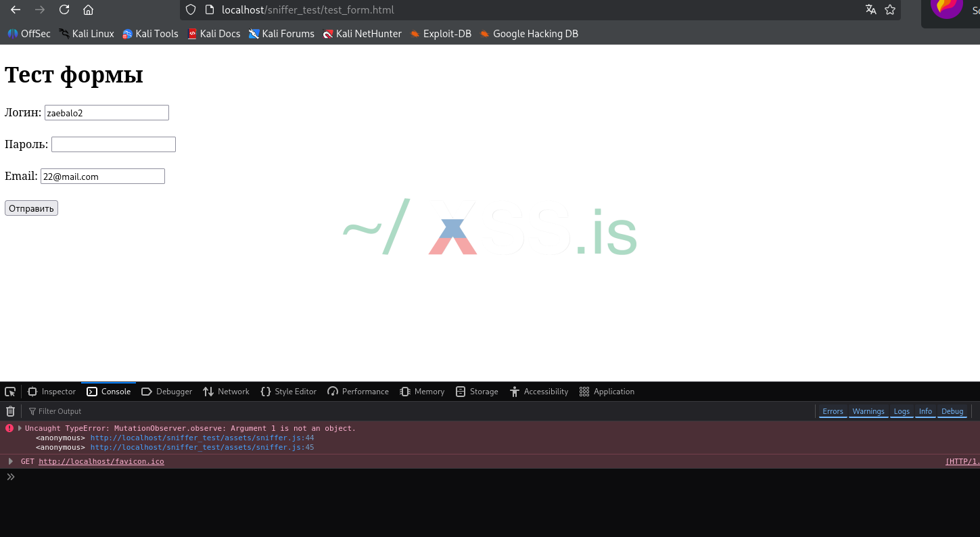This screenshot has width=980, height=537.
Task: Toggle the Errors console filter
Action: tap(833, 411)
